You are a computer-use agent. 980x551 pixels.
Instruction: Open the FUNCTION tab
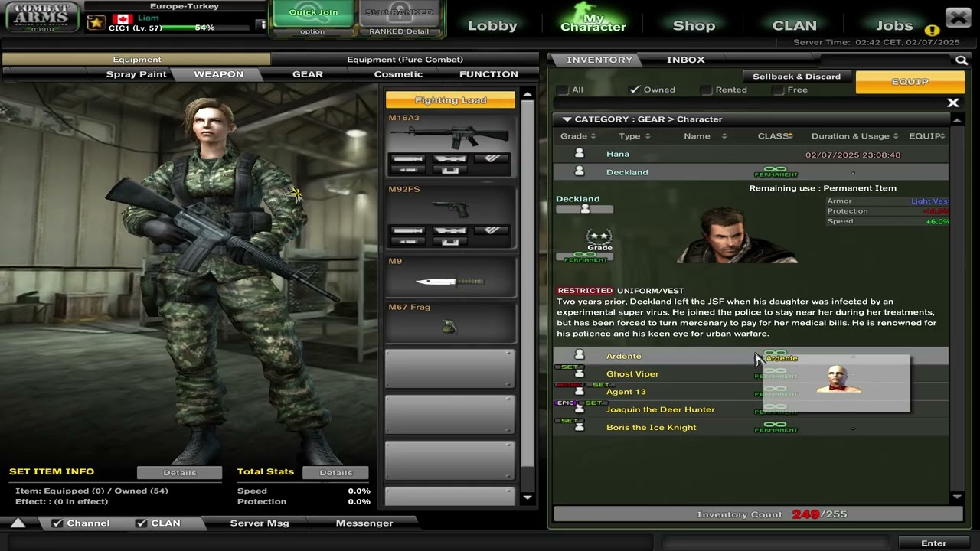488,74
